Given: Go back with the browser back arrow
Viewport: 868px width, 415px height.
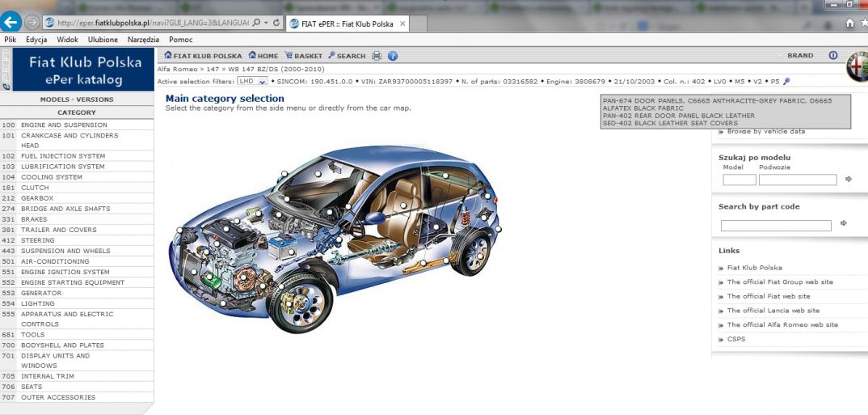Looking at the screenshot, I should tap(11, 22).
